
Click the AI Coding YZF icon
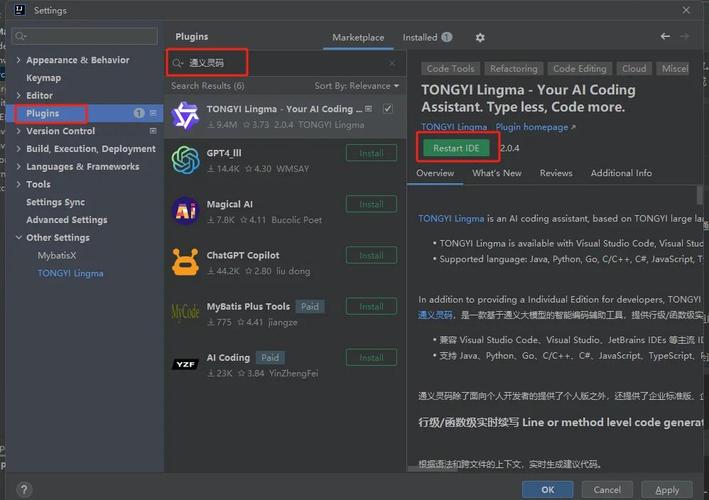[185, 364]
